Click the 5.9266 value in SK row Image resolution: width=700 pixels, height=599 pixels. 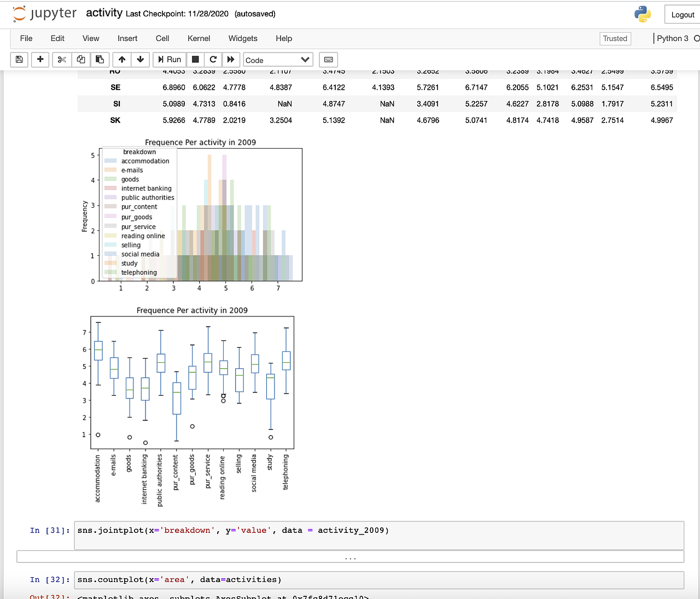coord(174,120)
